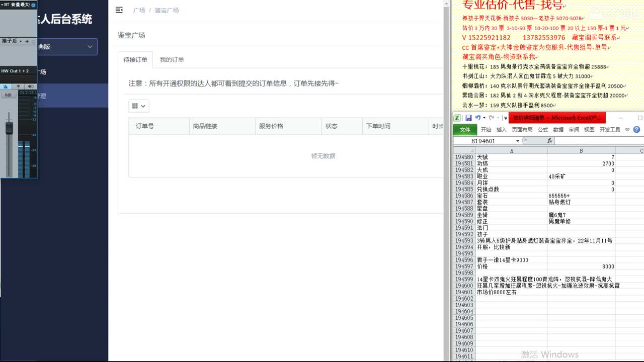This screenshot has width=644, height=362.
Task: Toggle the stereo link icon in mixer
Action: [31, 86]
